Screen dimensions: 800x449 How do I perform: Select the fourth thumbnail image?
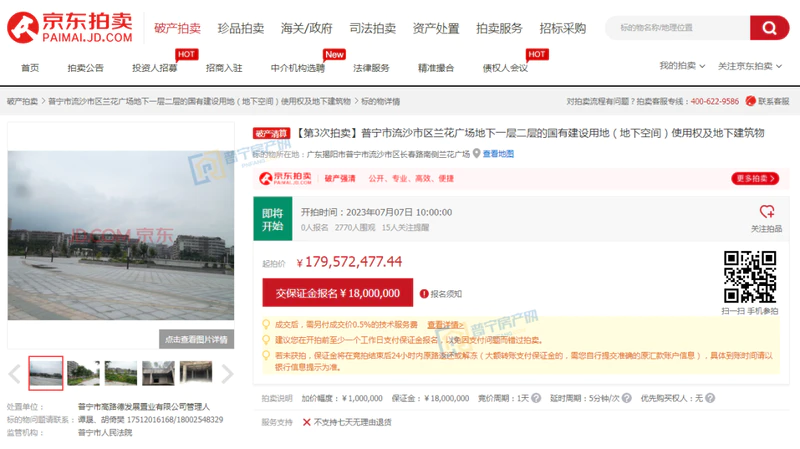tap(158, 373)
